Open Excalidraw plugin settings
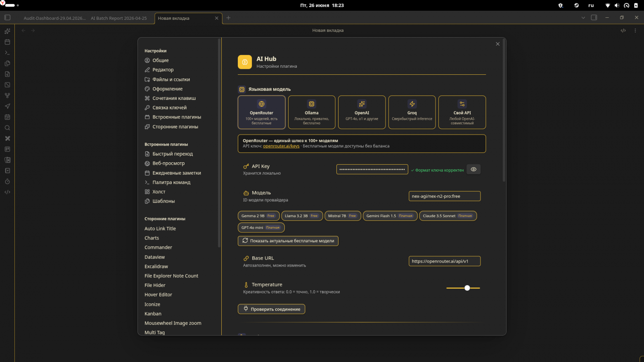Image resolution: width=644 pixels, height=362 pixels. pyautogui.click(x=156, y=267)
